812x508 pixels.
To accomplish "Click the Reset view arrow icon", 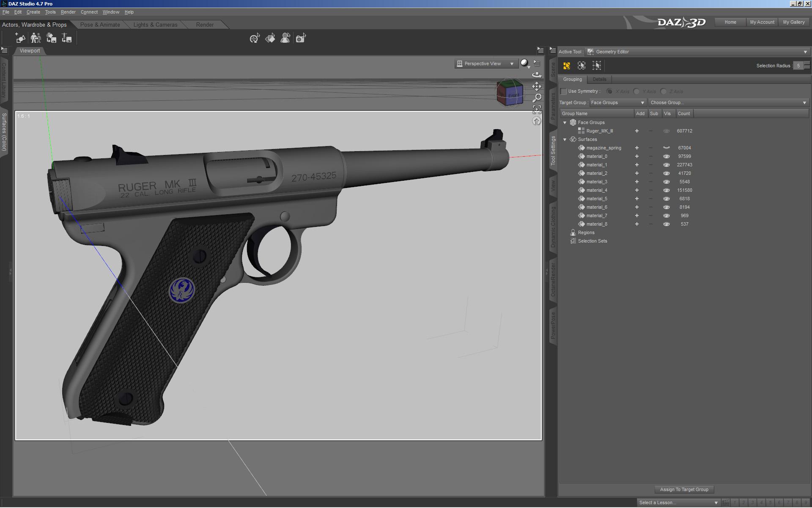I will pyautogui.click(x=537, y=121).
